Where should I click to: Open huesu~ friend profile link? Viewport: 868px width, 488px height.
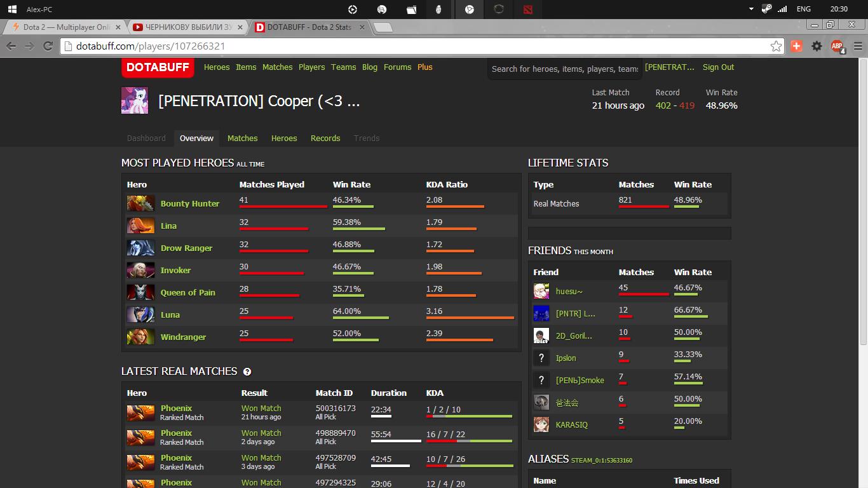point(569,291)
